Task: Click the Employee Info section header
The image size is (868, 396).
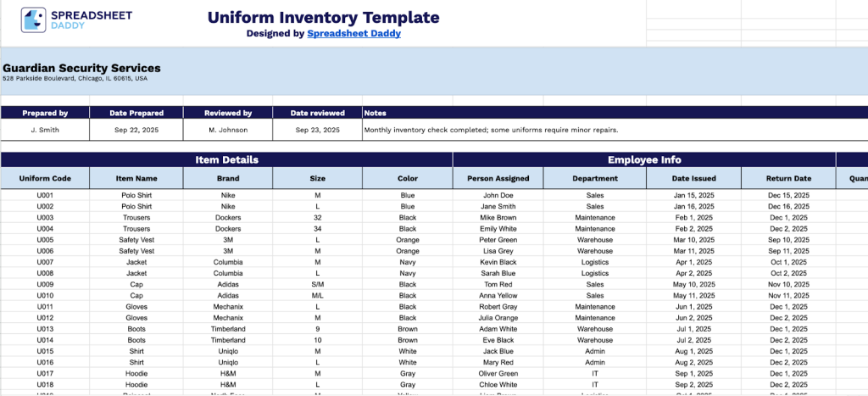Action: point(644,160)
